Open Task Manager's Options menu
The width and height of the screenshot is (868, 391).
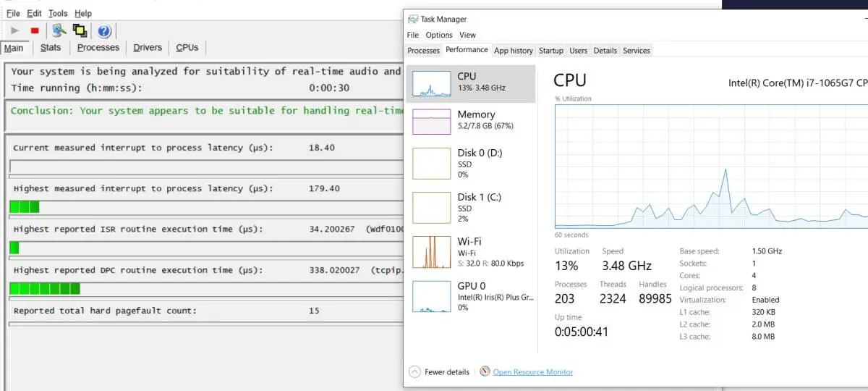pyautogui.click(x=439, y=35)
